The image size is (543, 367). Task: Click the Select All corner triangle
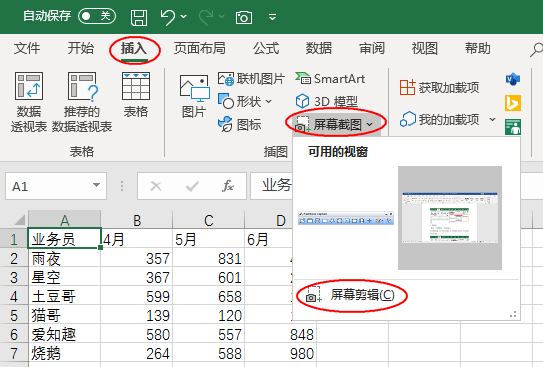[19, 220]
